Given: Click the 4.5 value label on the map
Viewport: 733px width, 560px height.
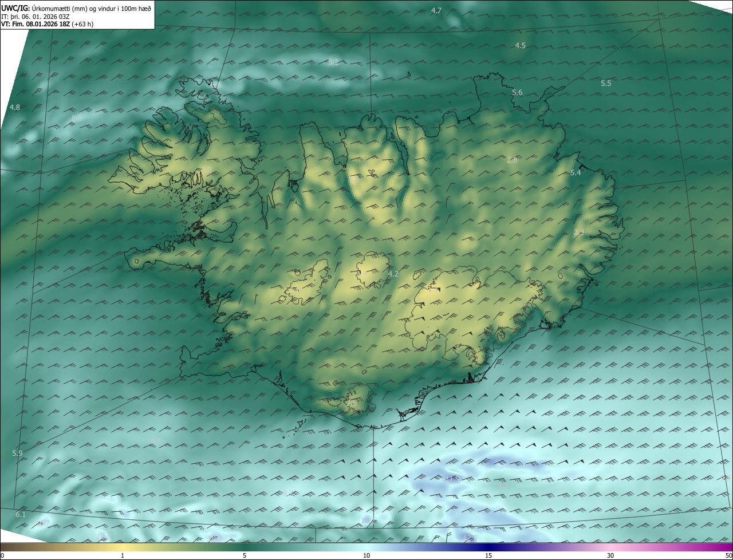Looking at the screenshot, I should pyautogui.click(x=521, y=45).
